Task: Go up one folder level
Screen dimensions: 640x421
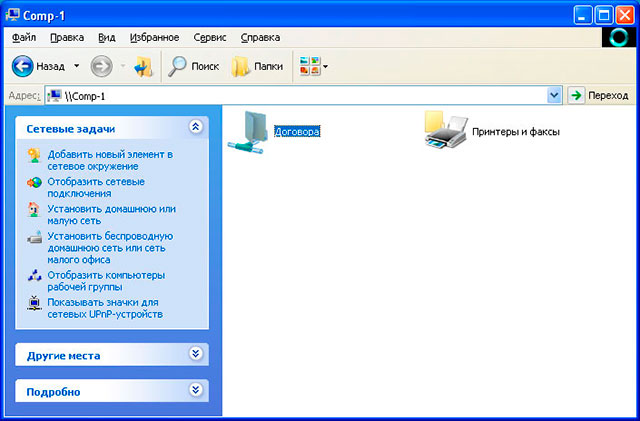Action: click(144, 66)
